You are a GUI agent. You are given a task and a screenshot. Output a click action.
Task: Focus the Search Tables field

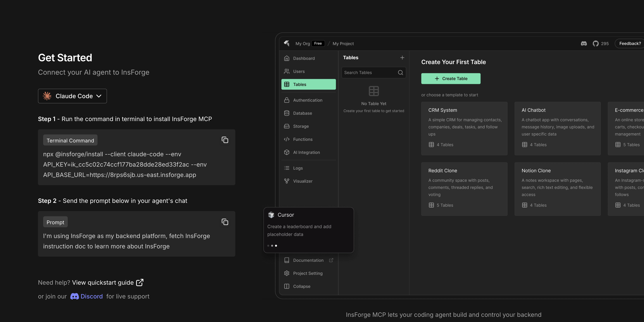click(368, 73)
